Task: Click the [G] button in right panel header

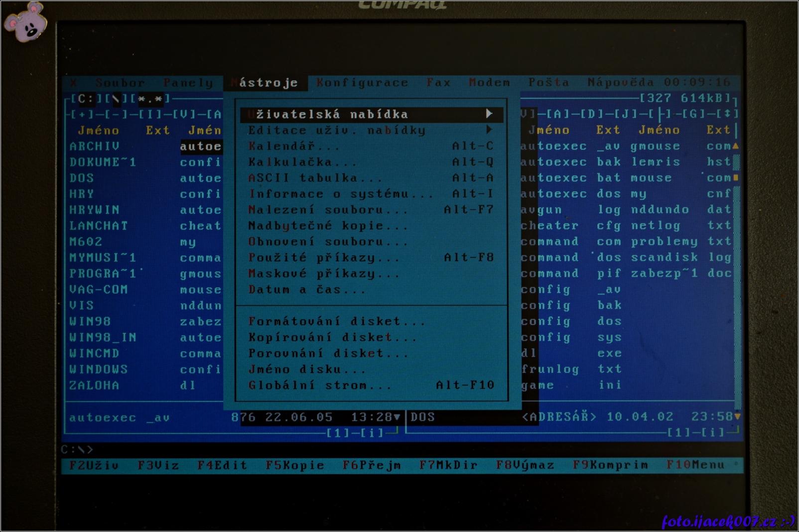Action: 693,114
